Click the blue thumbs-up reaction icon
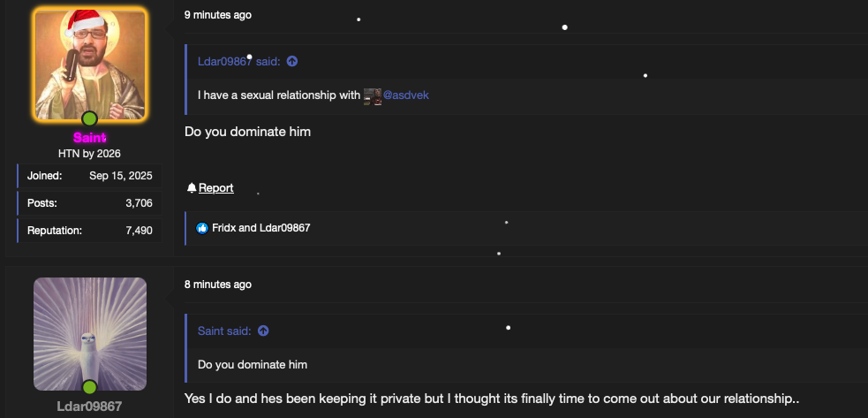 click(202, 228)
